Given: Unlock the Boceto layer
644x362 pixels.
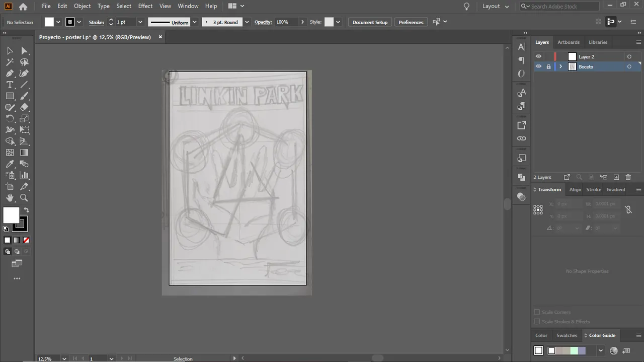Looking at the screenshot, I should [548, 66].
